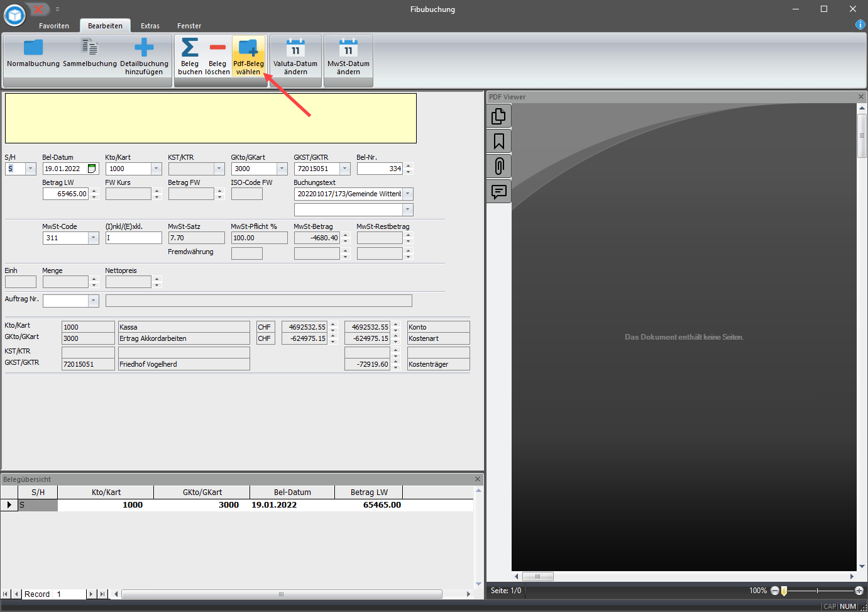Select the Belegübersicht row indicator arrow
Screen dimensions: 868x612
9,504
